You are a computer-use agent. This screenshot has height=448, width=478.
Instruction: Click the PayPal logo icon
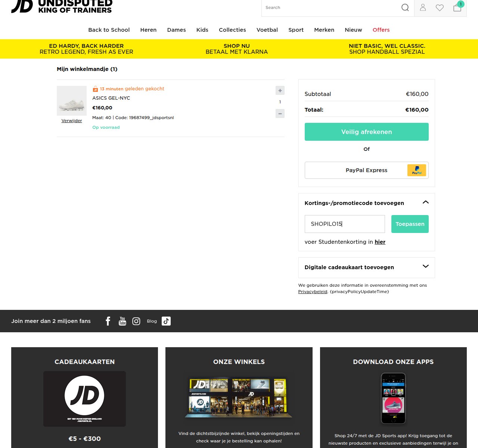[417, 170]
